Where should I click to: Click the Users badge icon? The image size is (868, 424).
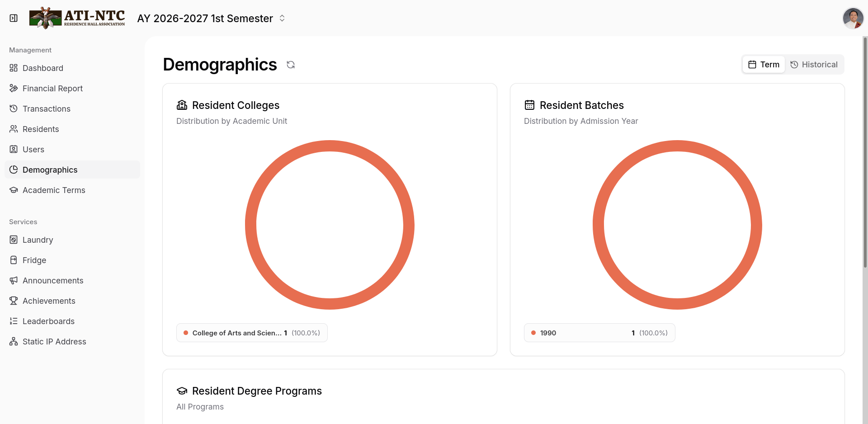[14, 149]
